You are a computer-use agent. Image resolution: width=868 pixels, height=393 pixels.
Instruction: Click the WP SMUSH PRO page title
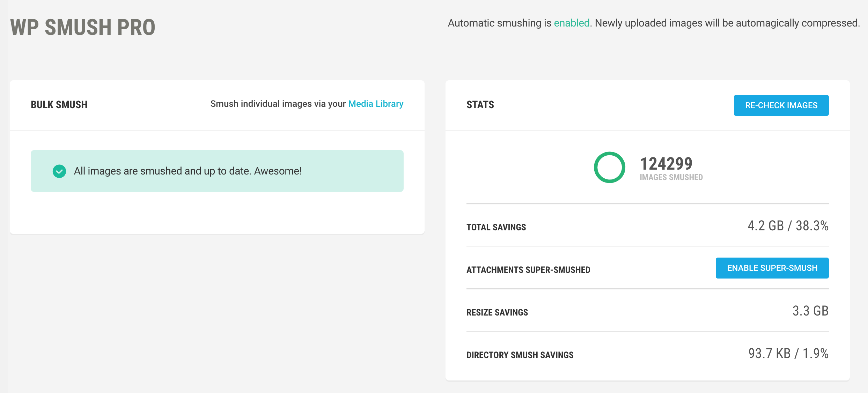point(83,27)
